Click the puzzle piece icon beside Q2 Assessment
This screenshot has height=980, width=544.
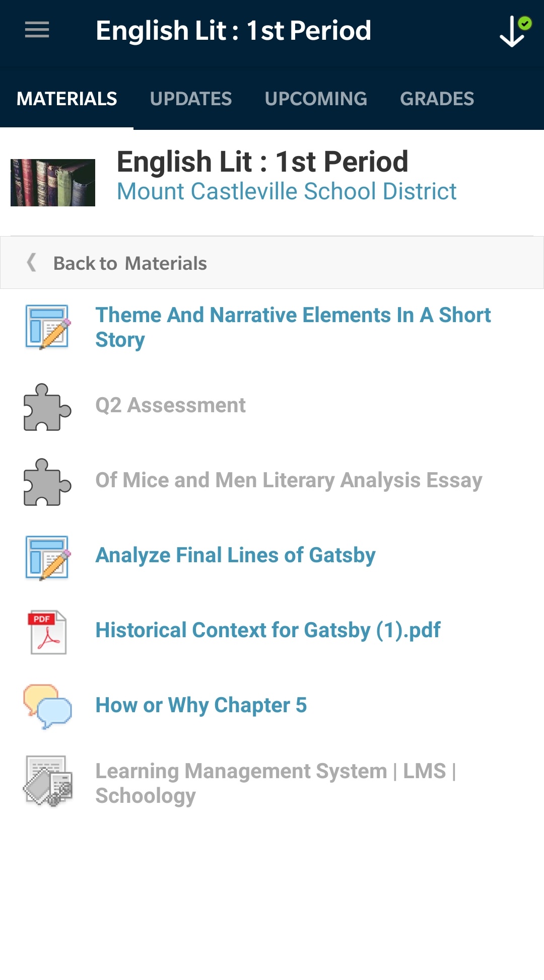(47, 407)
